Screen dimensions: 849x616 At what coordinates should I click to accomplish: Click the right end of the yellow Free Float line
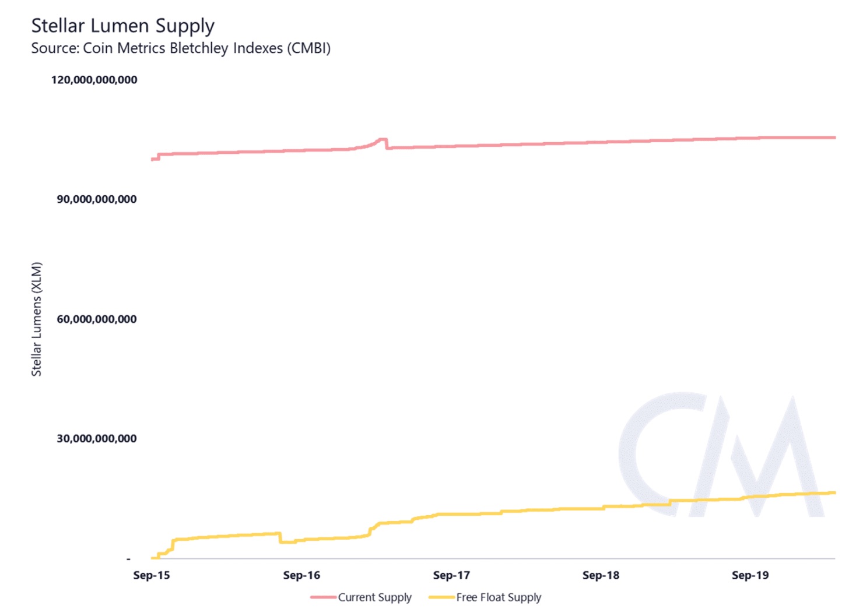833,493
